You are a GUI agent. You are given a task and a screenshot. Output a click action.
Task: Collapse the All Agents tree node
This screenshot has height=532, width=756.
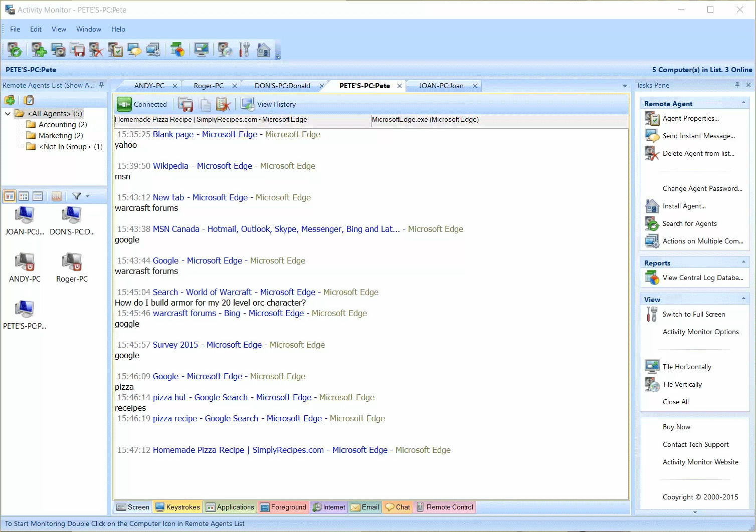[8, 113]
